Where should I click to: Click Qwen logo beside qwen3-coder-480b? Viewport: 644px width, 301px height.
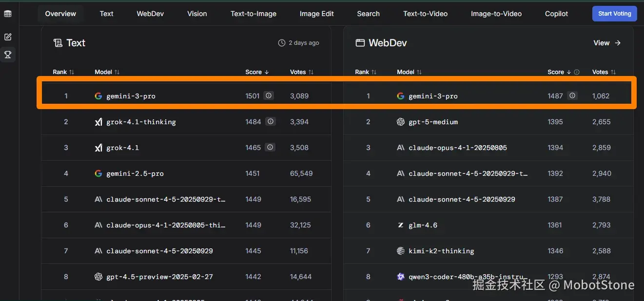tap(401, 277)
